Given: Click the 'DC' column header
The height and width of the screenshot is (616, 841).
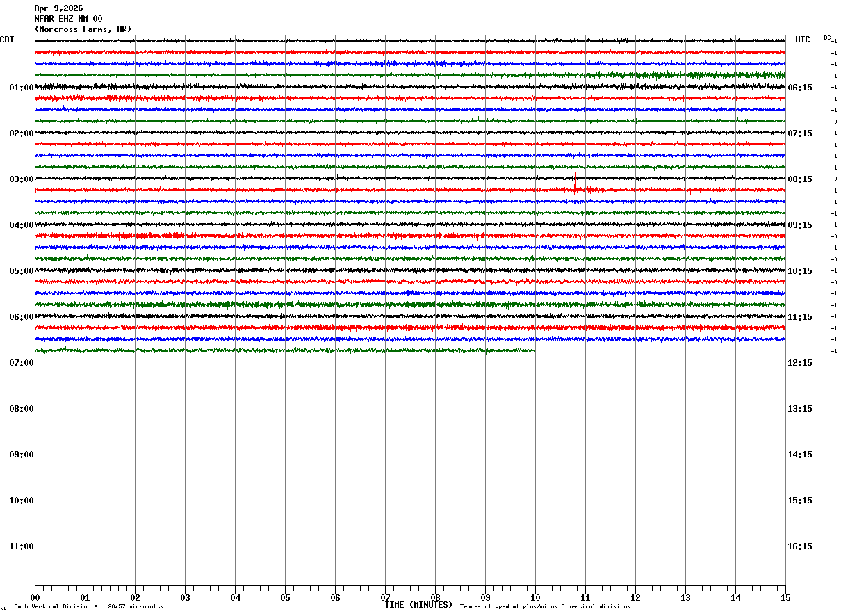Looking at the screenshot, I should (827, 38).
